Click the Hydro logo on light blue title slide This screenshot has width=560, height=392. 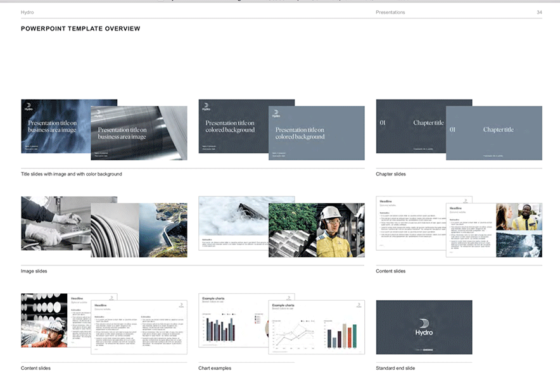pyautogui.click(x=276, y=114)
